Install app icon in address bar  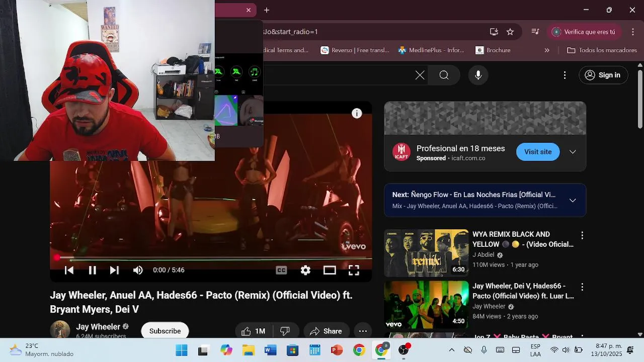click(494, 32)
